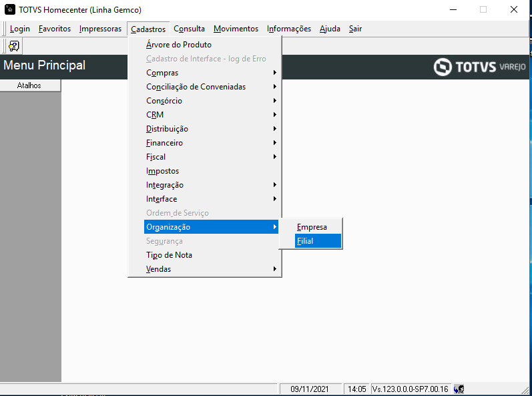Close the TOTVS Homecenter window
532x396 pixels.
pos(514,9)
